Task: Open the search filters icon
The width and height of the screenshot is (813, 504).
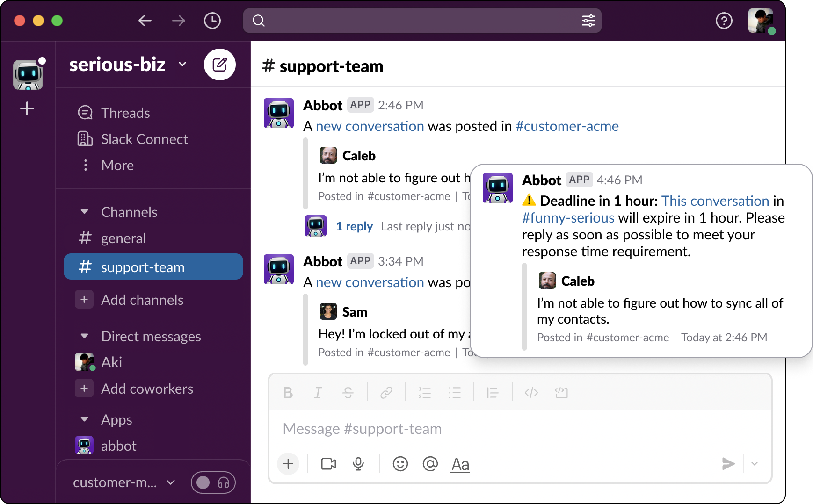Action: coord(588,21)
